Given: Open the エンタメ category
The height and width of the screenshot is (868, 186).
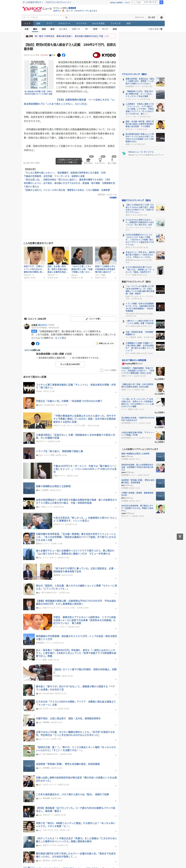Looking at the screenshot, I should tap(63, 29).
